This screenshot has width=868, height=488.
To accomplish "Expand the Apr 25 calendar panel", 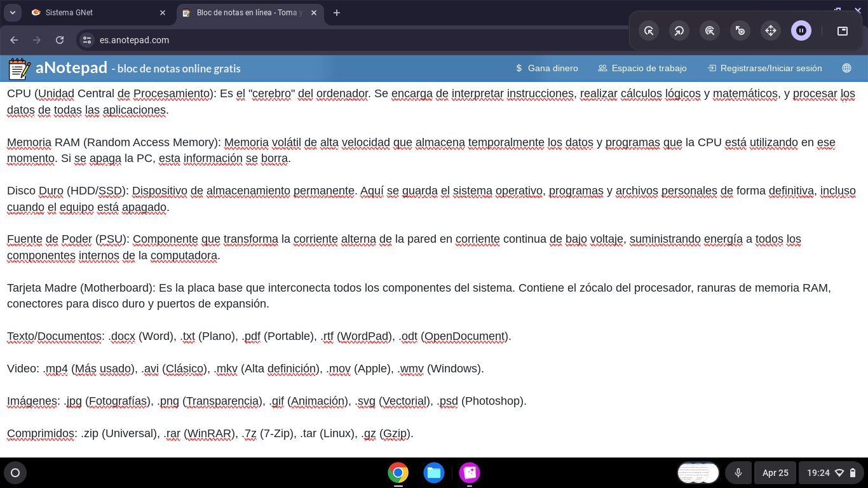I will [x=775, y=473].
